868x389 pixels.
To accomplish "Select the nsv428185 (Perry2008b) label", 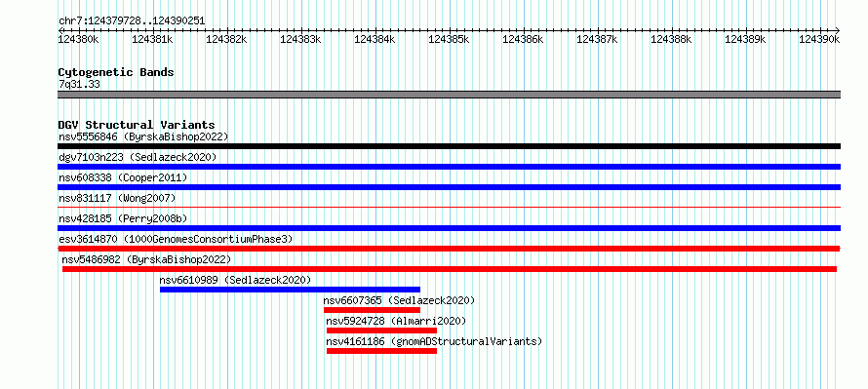I will click(x=123, y=218).
